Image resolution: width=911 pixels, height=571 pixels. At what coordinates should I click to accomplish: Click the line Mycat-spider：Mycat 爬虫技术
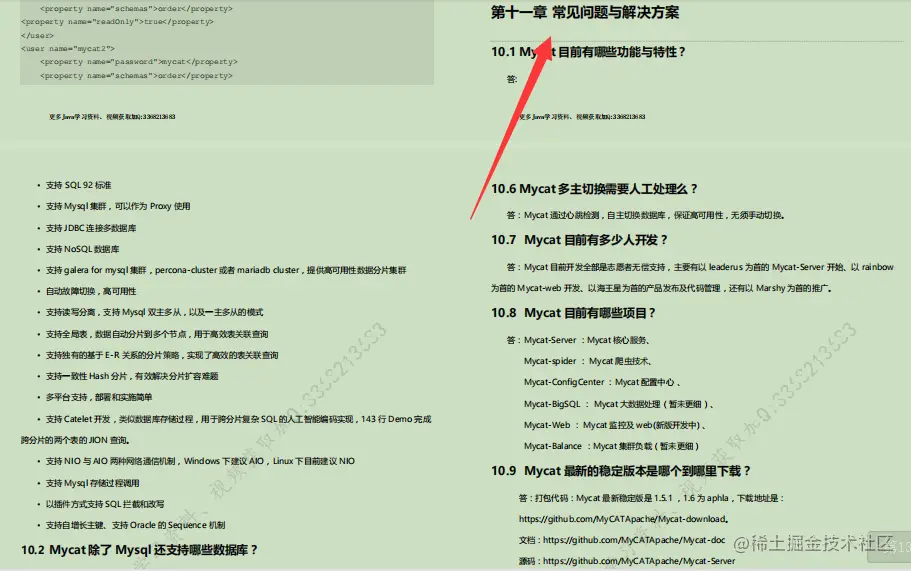[587, 361]
